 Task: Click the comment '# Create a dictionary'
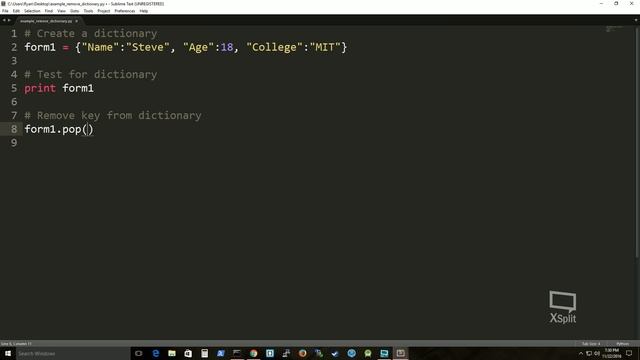click(x=91, y=33)
